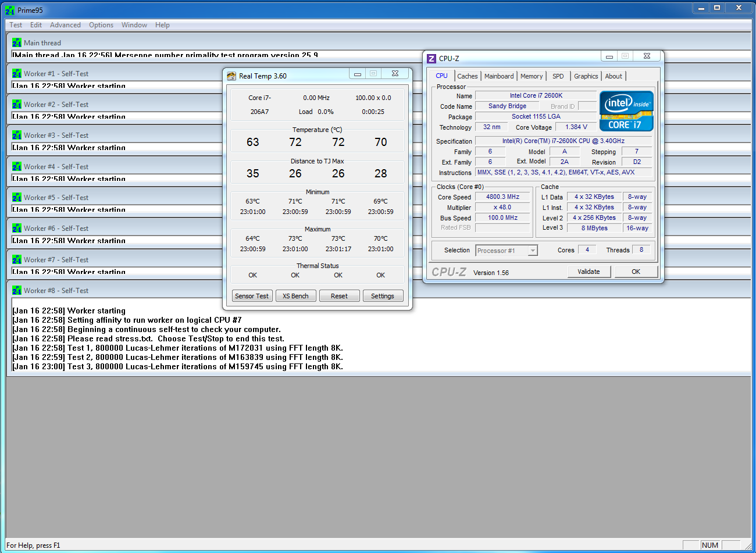Viewport: 756px width, 553px height.
Task: Click the Socket 1155 LGA package field
Action: point(536,116)
